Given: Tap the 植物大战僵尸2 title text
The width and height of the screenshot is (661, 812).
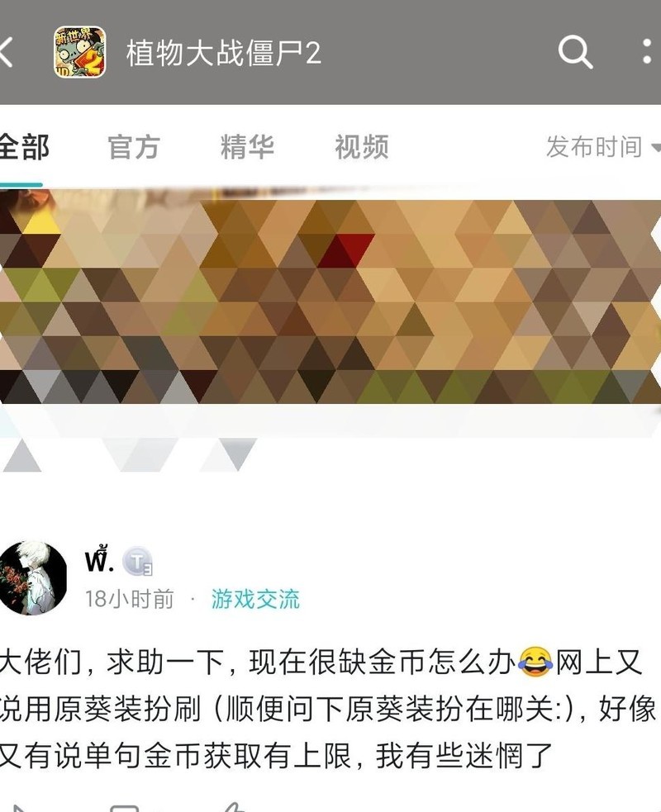Looking at the screenshot, I should [224, 53].
